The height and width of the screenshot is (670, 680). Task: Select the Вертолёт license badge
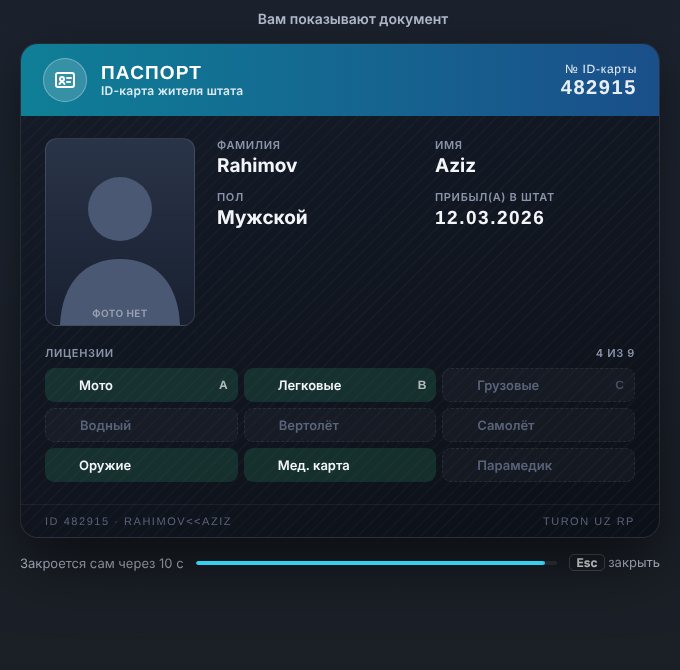[340, 425]
